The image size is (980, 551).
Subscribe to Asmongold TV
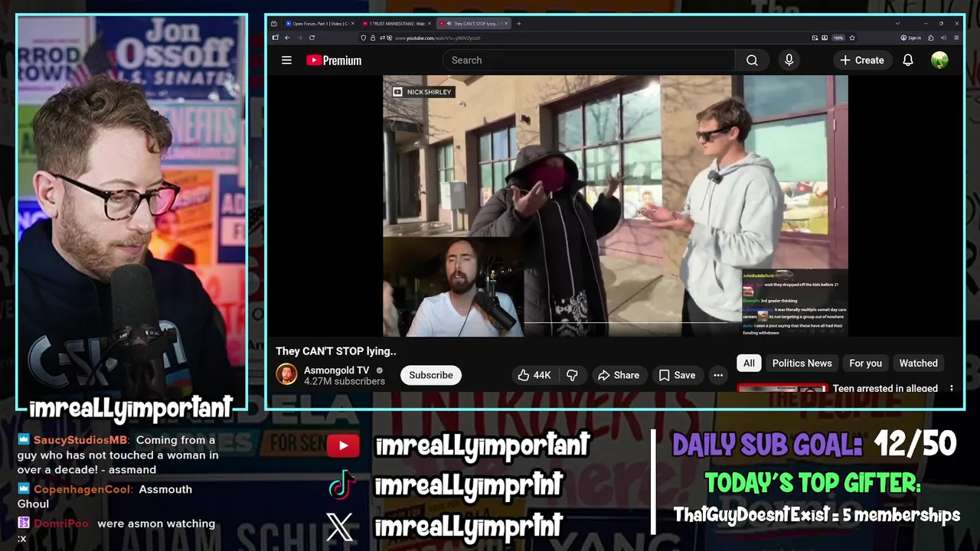(431, 375)
